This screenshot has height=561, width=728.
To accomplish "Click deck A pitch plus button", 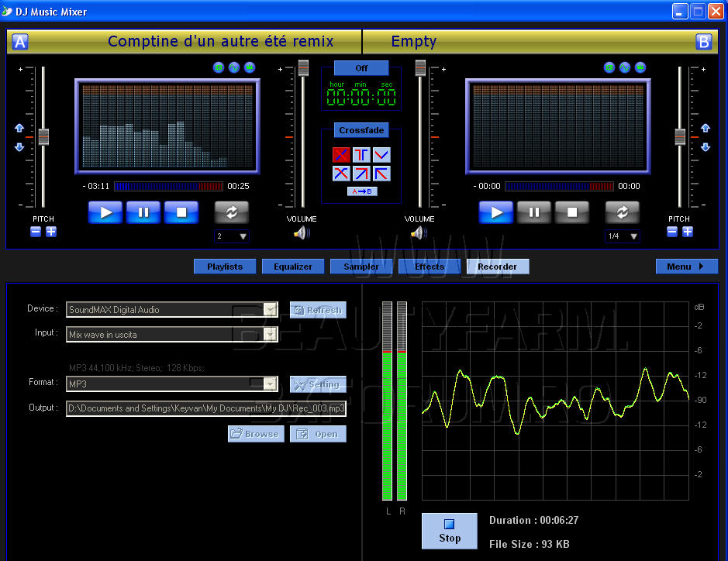I will coord(51,232).
